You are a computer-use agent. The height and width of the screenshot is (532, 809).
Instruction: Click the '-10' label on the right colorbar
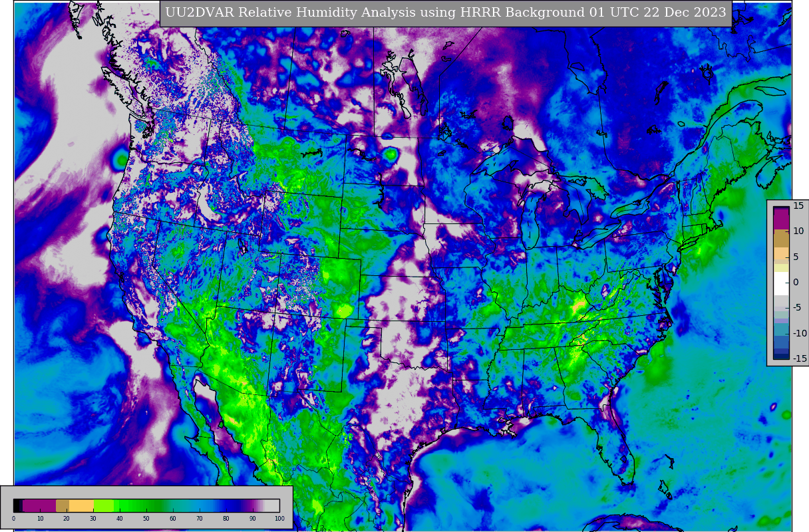click(x=800, y=332)
